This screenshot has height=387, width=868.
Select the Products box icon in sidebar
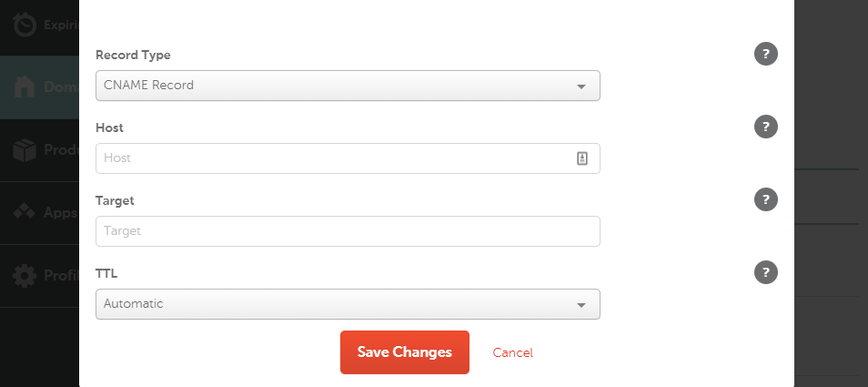click(x=25, y=150)
